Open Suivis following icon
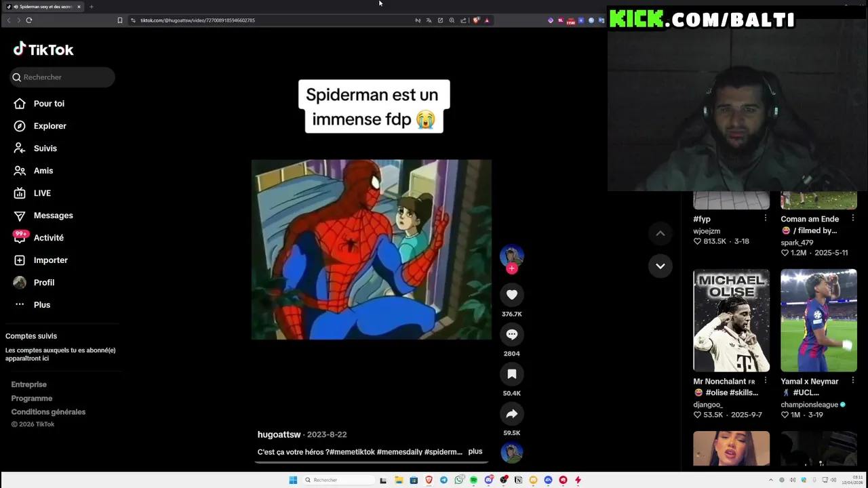The height and width of the screenshot is (488, 868). (20, 148)
